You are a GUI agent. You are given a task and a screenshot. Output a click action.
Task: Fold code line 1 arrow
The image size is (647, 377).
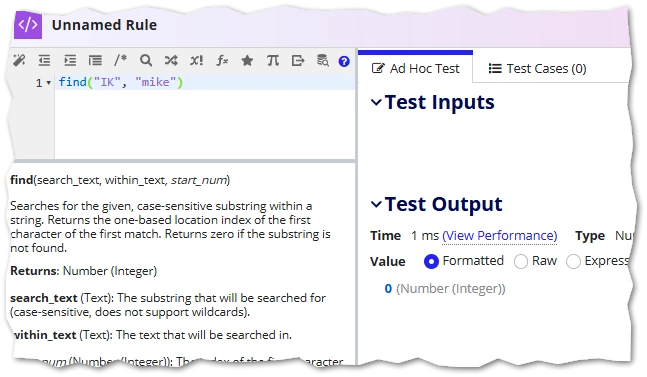[49, 83]
